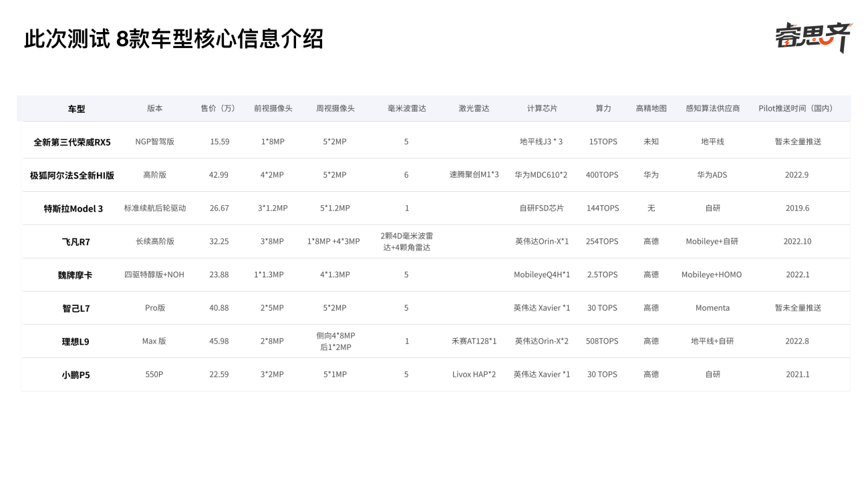The width and height of the screenshot is (868, 487).
Task: Select the Momenta supplier cell
Action: (712, 308)
